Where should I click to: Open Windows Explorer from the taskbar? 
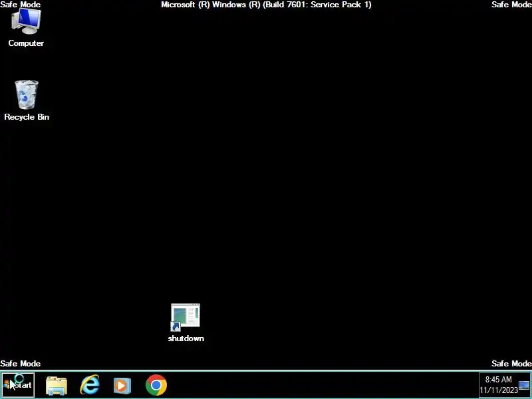pyautogui.click(x=57, y=386)
